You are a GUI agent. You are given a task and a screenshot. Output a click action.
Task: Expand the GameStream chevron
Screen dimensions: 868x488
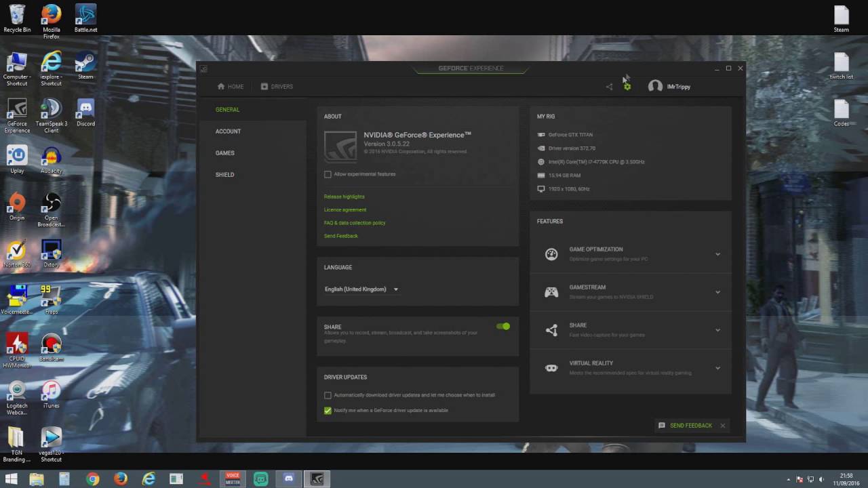click(x=717, y=292)
